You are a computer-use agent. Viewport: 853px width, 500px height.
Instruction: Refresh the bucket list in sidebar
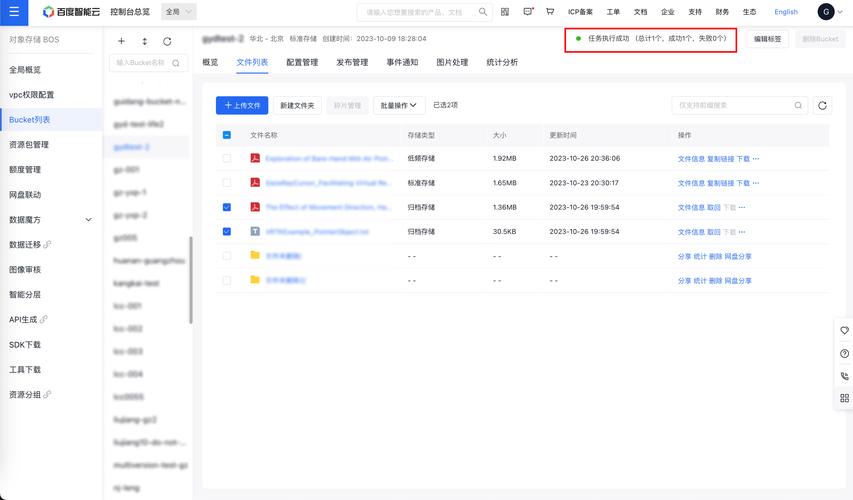click(167, 41)
